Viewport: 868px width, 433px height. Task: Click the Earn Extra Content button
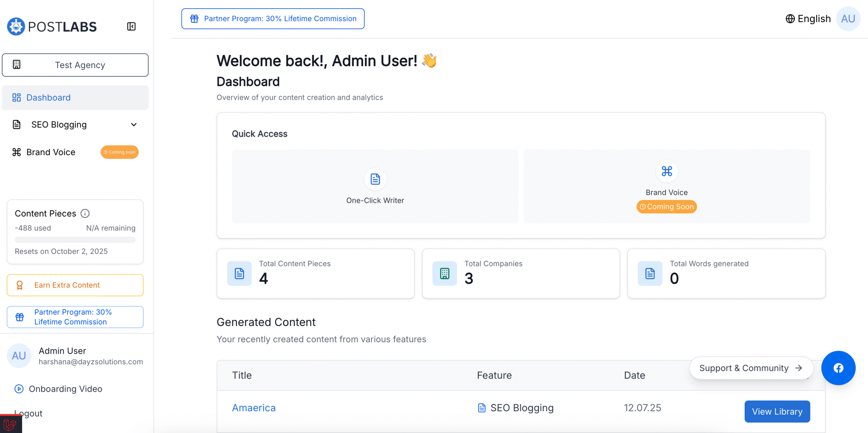[x=75, y=285]
